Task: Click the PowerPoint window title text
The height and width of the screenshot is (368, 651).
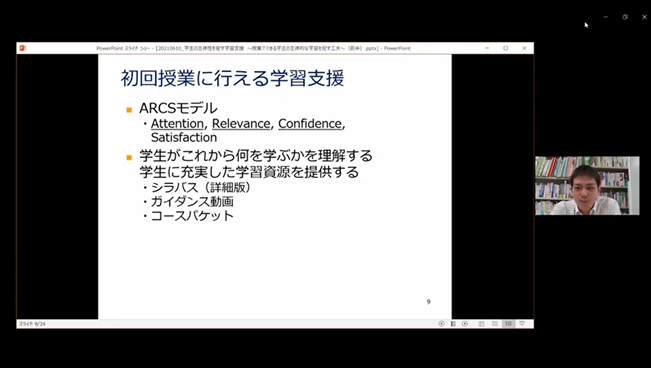Action: [253, 48]
